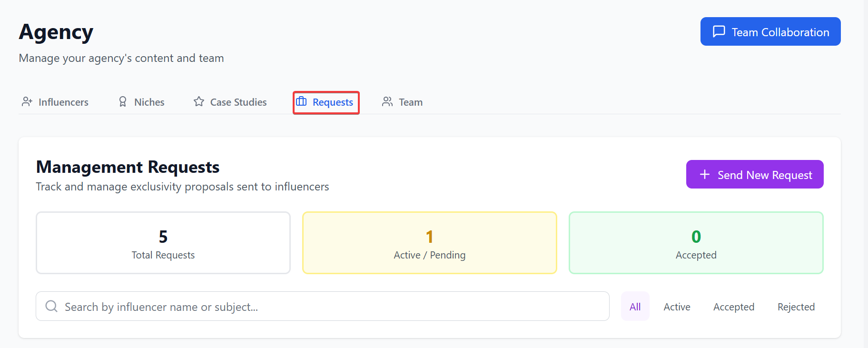Focus the influencer name search box

pos(323,306)
